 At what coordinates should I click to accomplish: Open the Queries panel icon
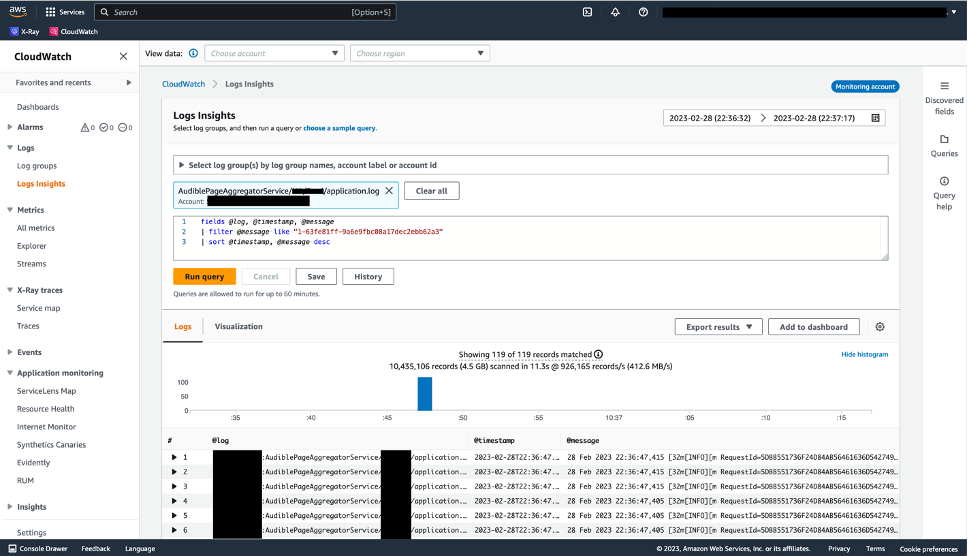point(944,146)
